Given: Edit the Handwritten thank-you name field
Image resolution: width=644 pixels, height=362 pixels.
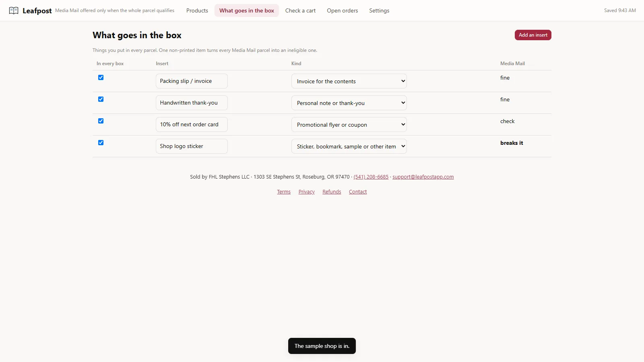Looking at the screenshot, I should tap(192, 103).
